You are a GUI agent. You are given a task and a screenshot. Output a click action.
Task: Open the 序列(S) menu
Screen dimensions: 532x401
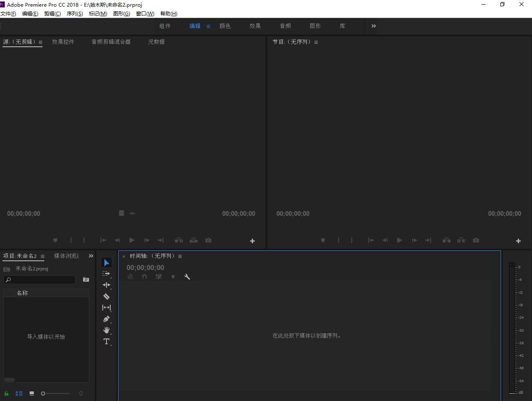[x=75, y=14]
